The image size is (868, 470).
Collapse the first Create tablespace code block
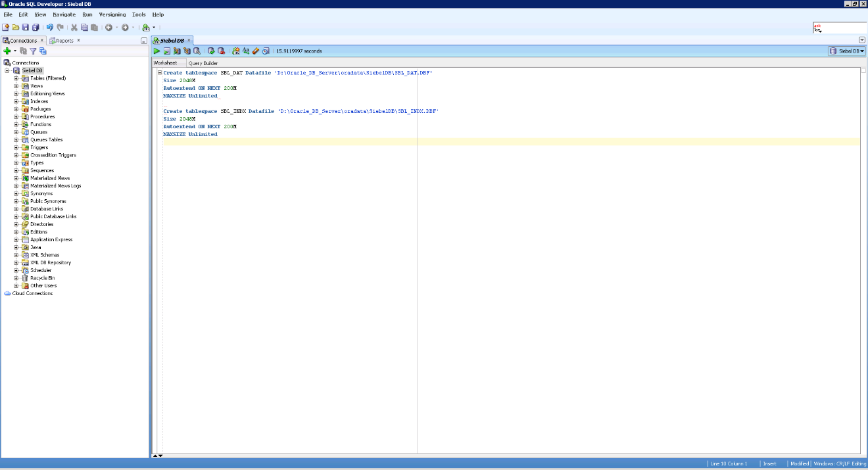point(160,73)
